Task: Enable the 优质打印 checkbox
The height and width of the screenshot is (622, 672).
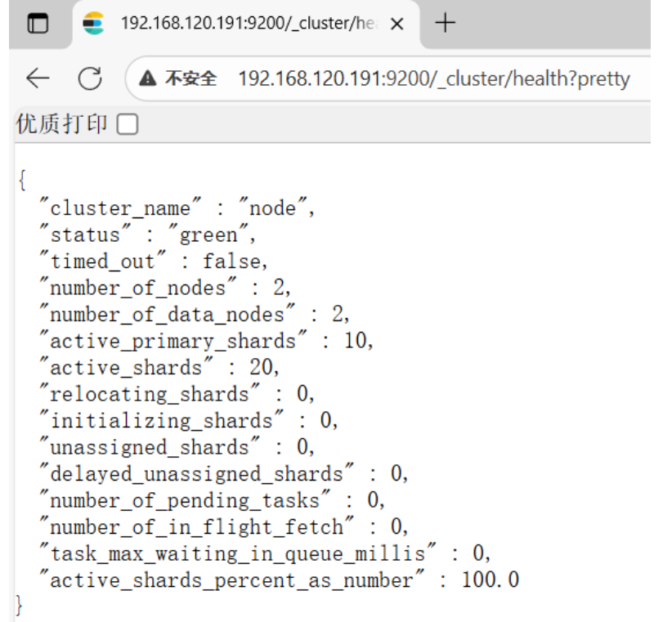Action: [x=128, y=125]
